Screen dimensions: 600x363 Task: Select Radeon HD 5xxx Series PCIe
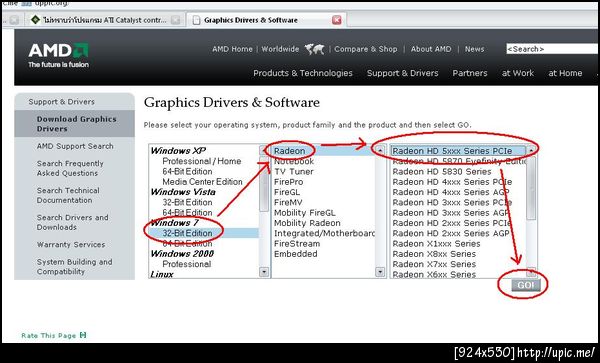458,151
